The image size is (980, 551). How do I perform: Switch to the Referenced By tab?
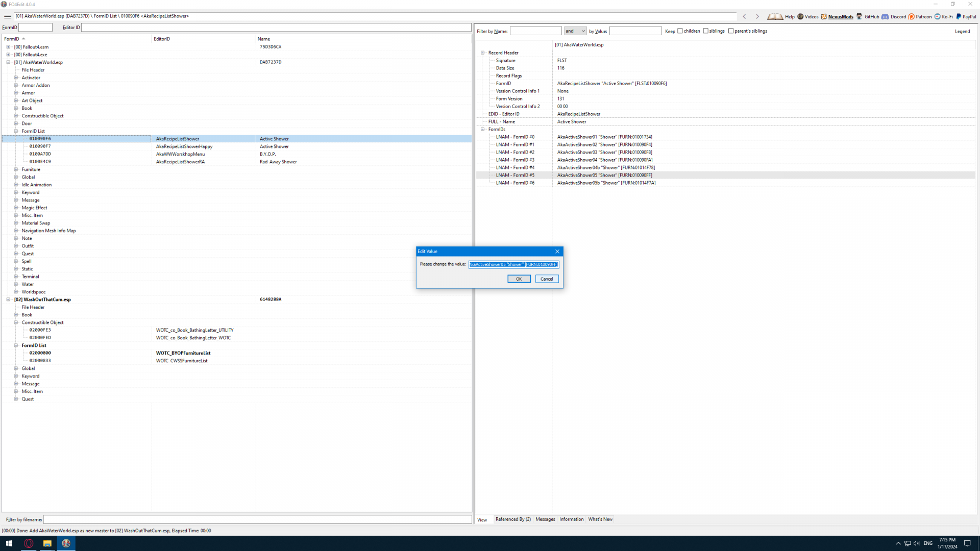tap(513, 519)
